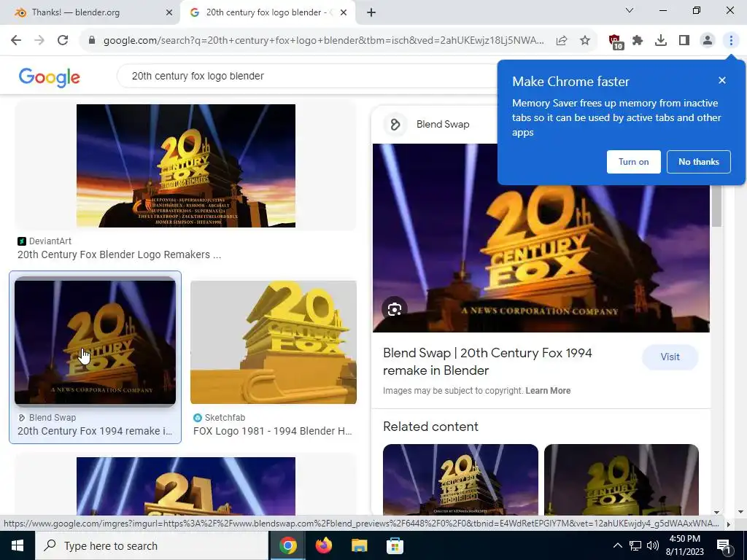Search inside image with the Lens icon
This screenshot has width=747, height=560.
pos(395,309)
